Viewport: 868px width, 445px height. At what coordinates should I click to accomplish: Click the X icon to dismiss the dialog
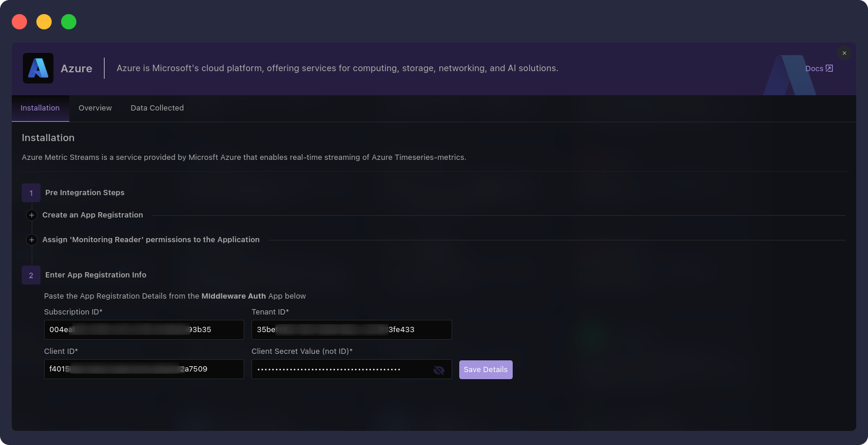point(844,53)
